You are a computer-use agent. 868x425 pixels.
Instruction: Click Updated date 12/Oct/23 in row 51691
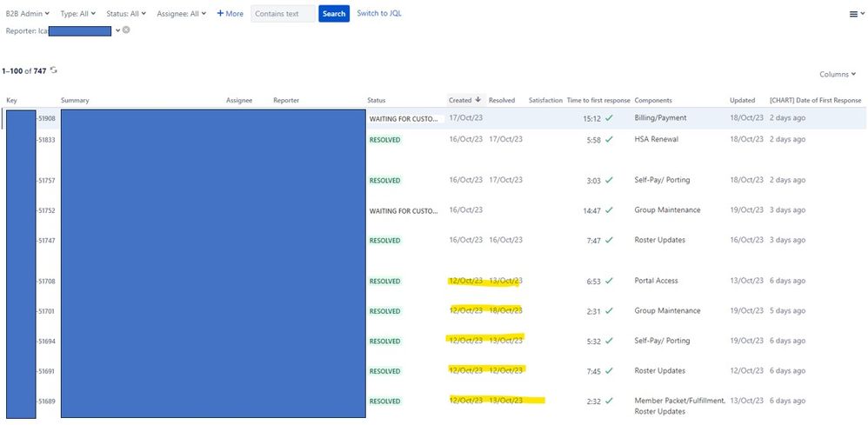747,371
